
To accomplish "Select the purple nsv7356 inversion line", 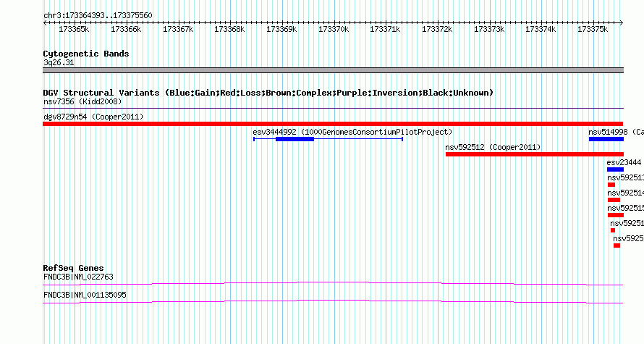I will [x=333, y=109].
